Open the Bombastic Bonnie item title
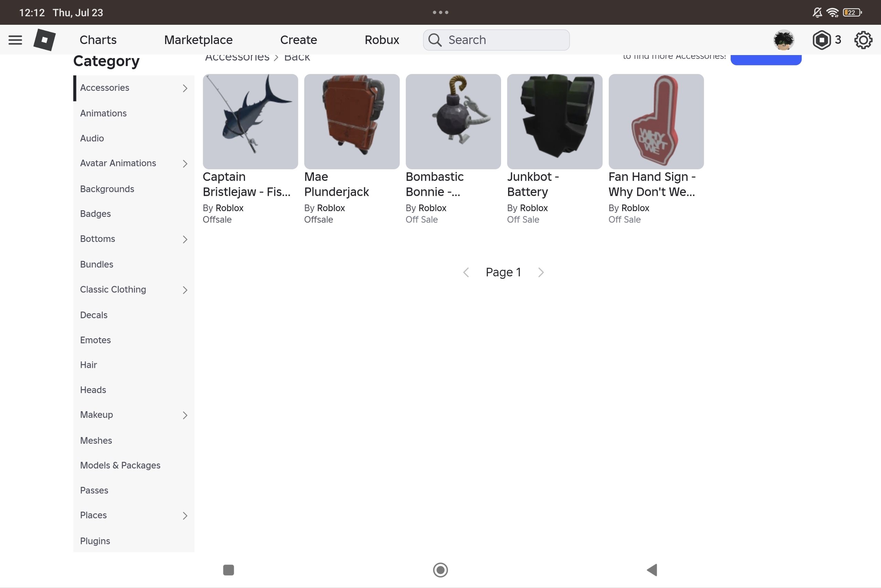881x588 pixels. 435,184
